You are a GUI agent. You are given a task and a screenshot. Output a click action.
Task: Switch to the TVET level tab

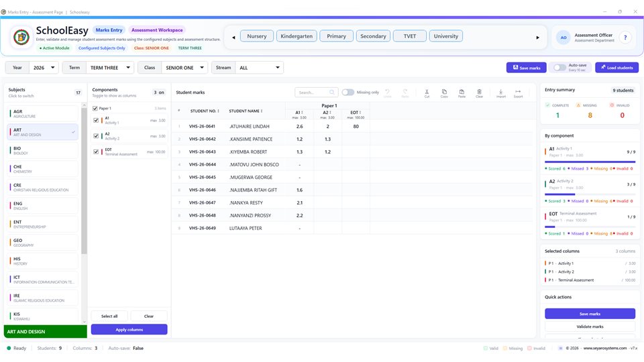(x=409, y=36)
